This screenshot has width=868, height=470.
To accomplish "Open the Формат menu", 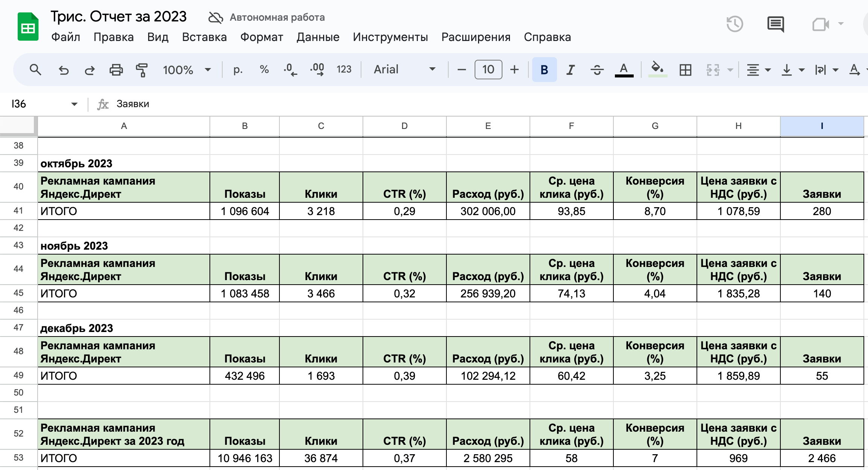I will [261, 37].
